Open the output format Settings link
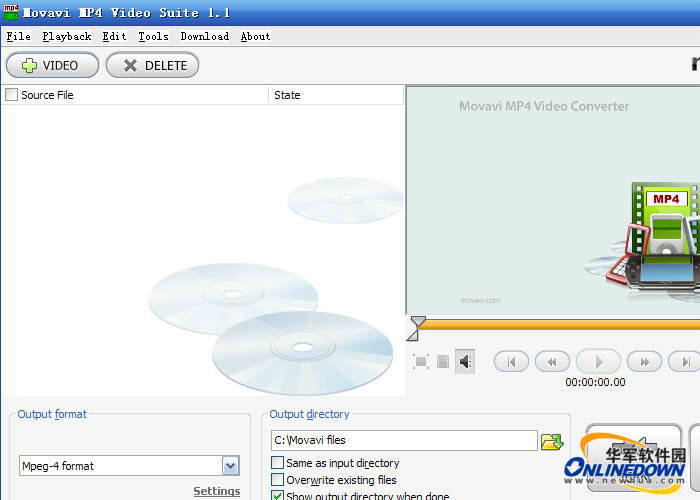Screen dimensions: 700x500 click(x=217, y=491)
